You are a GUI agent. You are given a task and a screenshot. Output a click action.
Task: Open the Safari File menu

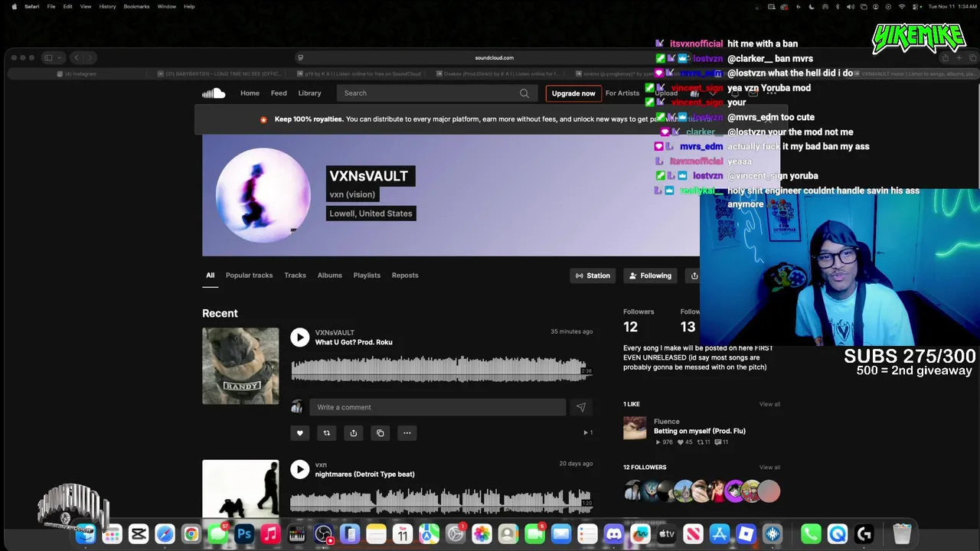click(x=51, y=6)
